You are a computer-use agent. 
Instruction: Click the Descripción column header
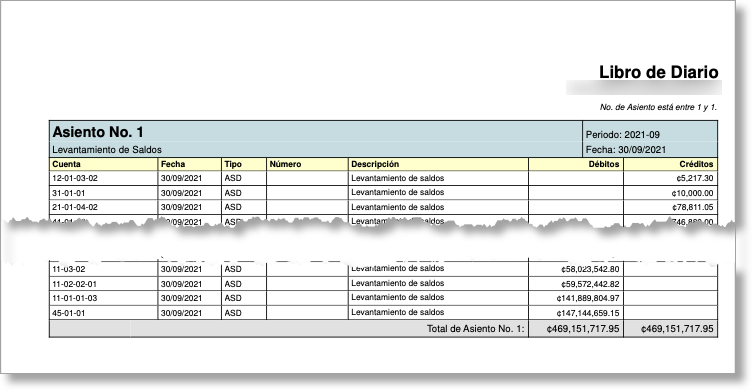click(x=375, y=164)
